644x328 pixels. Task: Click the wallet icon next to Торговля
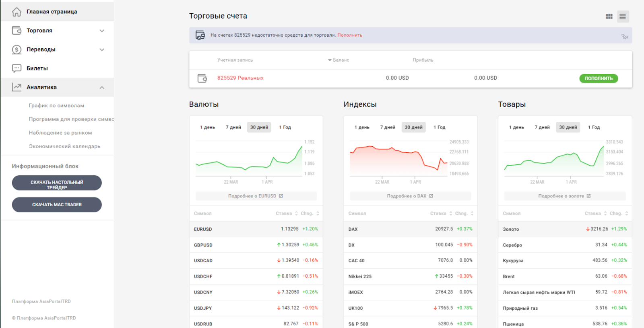pos(17,31)
